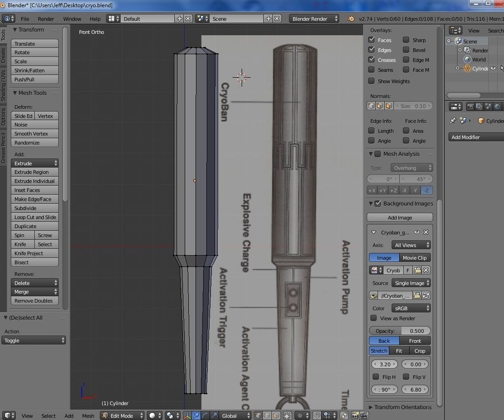The image size is (504, 420).
Task: Enable the Show Weights checkbox
Action: 372,81
